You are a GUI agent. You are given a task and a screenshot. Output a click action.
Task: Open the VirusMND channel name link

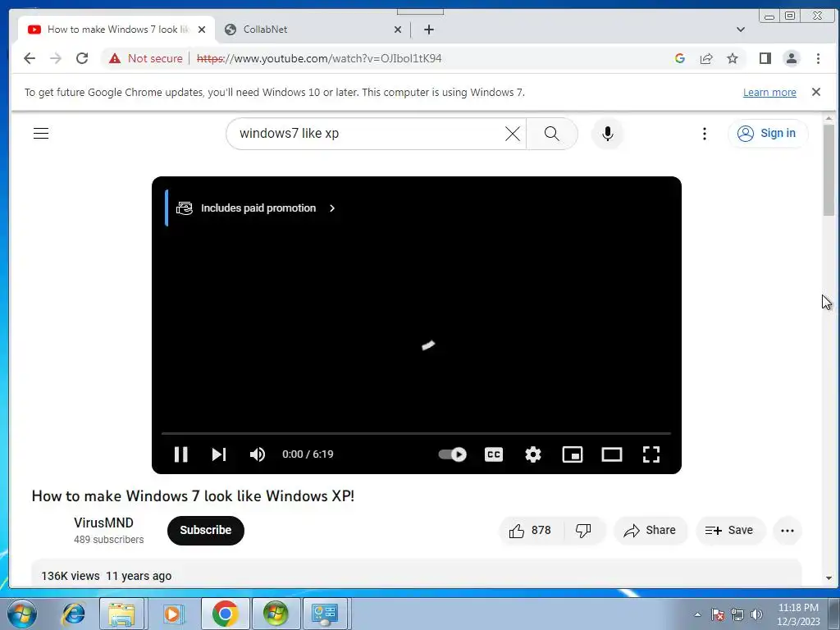coord(104,523)
